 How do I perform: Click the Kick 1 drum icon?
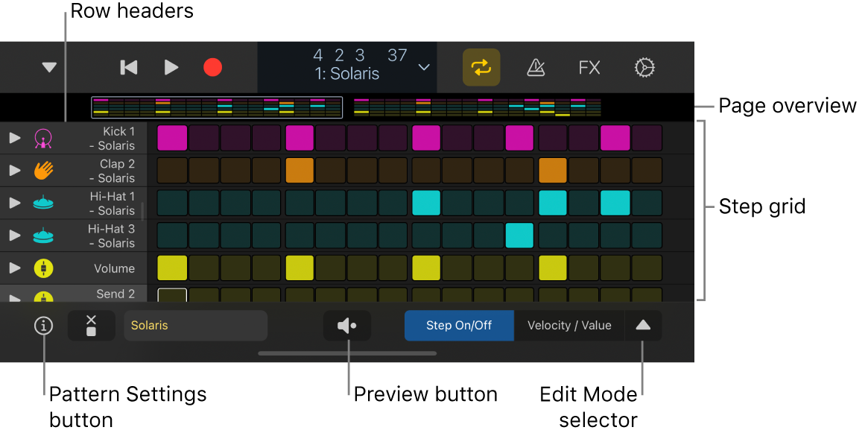pos(44,138)
